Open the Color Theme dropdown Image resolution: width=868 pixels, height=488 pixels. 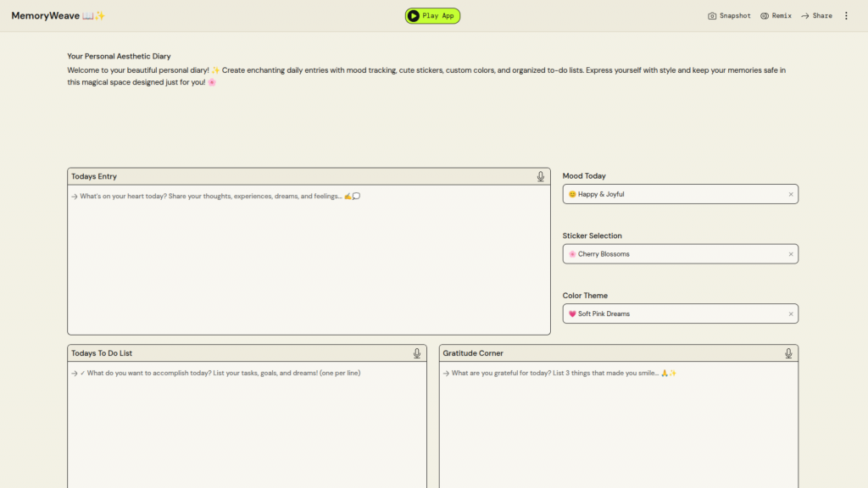pyautogui.click(x=670, y=313)
